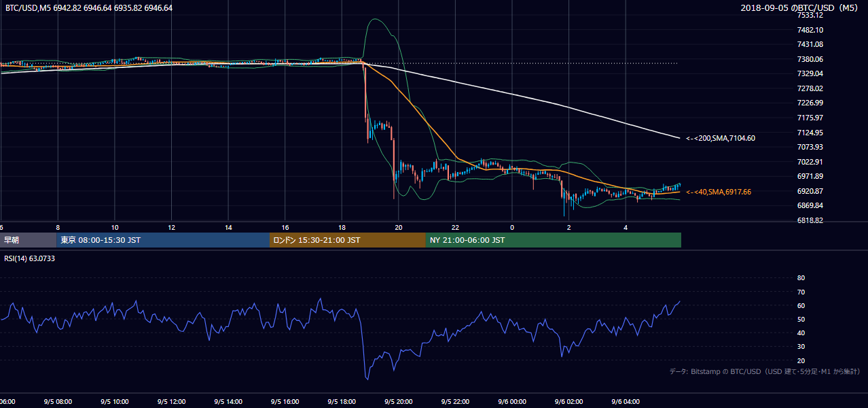The height and width of the screenshot is (408, 868).
Task: Click price axis value 7175.97
Action: (x=810, y=118)
